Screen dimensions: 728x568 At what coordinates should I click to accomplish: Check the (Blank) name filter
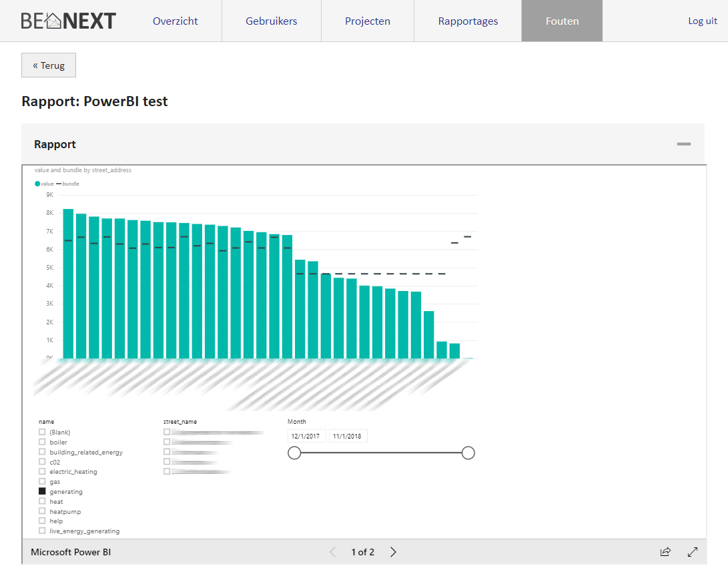(42, 432)
